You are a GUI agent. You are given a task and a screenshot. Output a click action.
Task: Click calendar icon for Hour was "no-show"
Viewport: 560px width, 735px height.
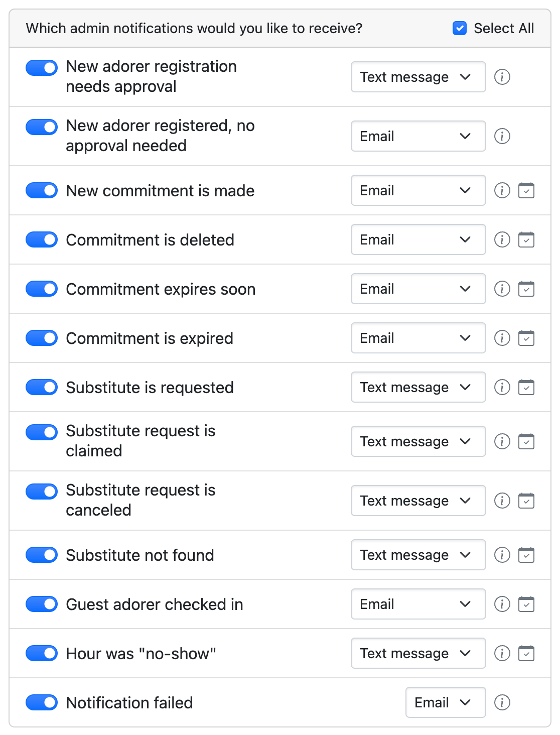(x=526, y=653)
